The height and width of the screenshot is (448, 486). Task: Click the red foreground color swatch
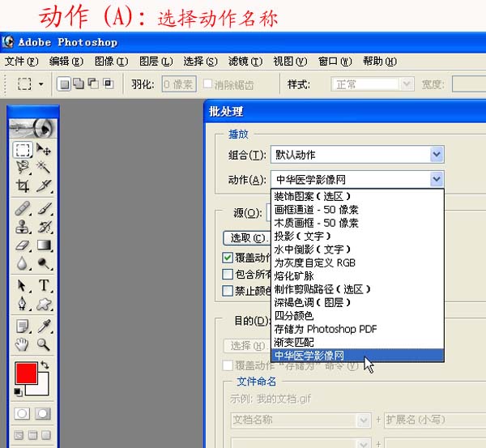27,373
